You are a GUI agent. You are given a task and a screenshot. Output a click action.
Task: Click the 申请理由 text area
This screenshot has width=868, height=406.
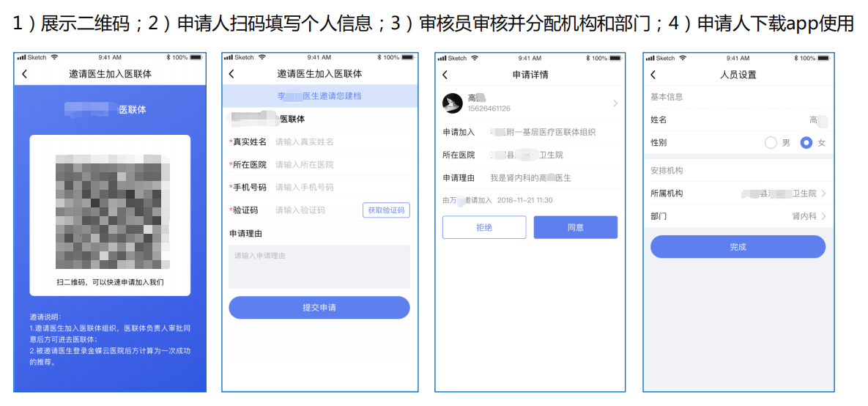[319, 267]
